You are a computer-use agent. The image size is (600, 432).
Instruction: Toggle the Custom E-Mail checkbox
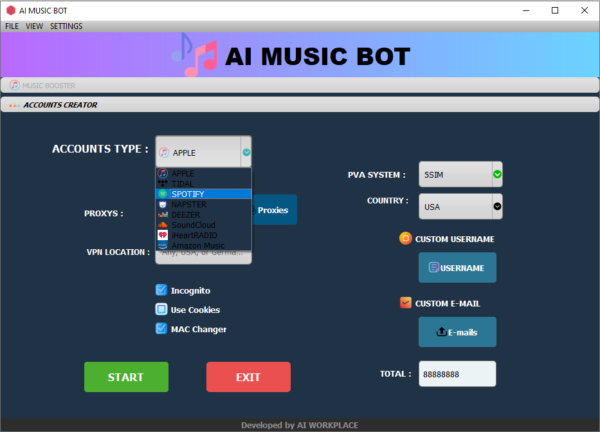[x=405, y=303]
